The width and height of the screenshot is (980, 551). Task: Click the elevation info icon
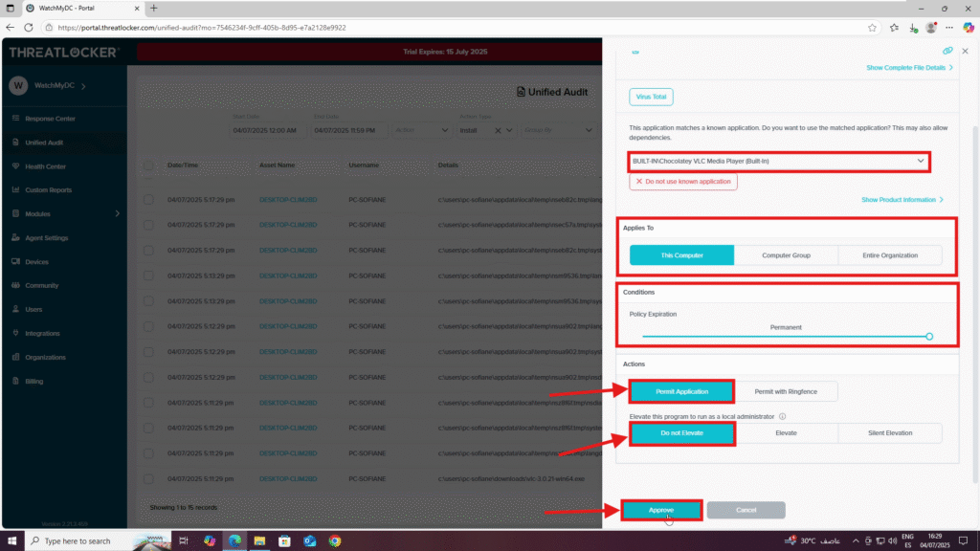(x=782, y=417)
